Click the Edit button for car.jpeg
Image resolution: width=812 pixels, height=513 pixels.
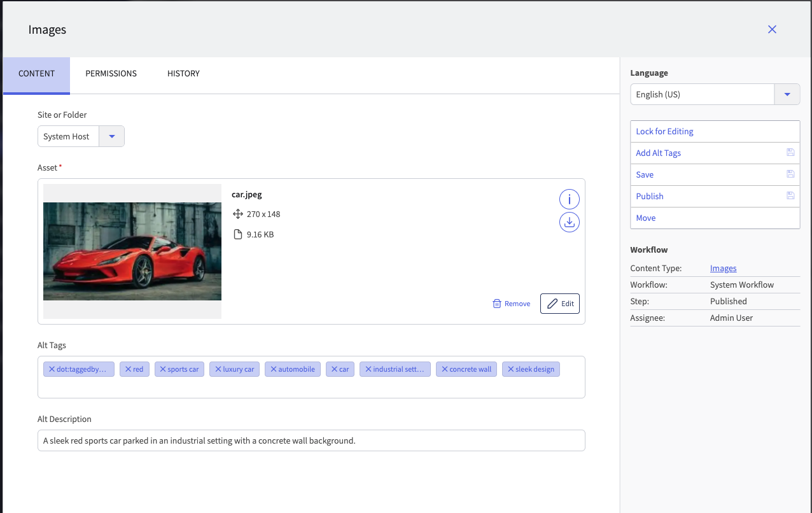point(560,304)
